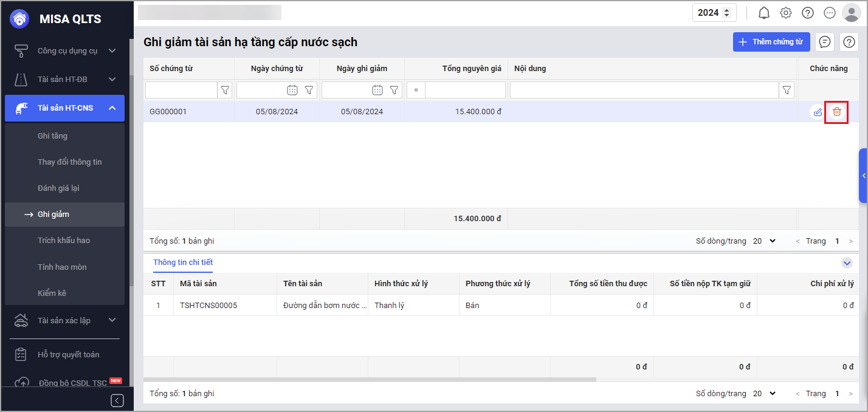Open upper Số dòng/trang dropdown

point(765,241)
